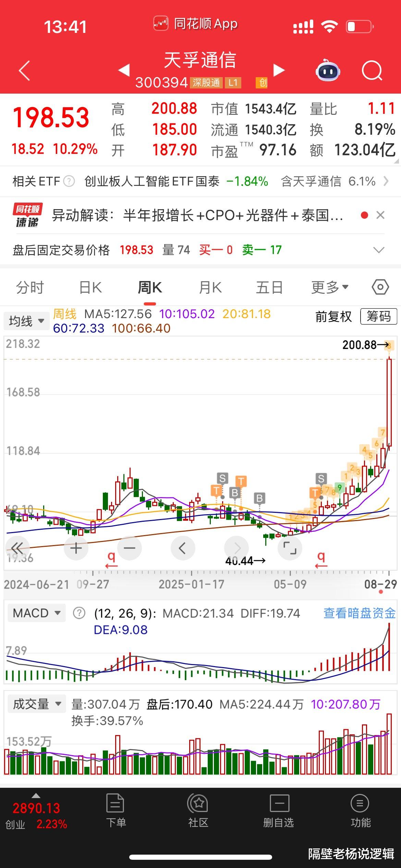Switch to 月K tab
Image resolution: width=401 pixels, height=868 pixels.
tap(210, 287)
